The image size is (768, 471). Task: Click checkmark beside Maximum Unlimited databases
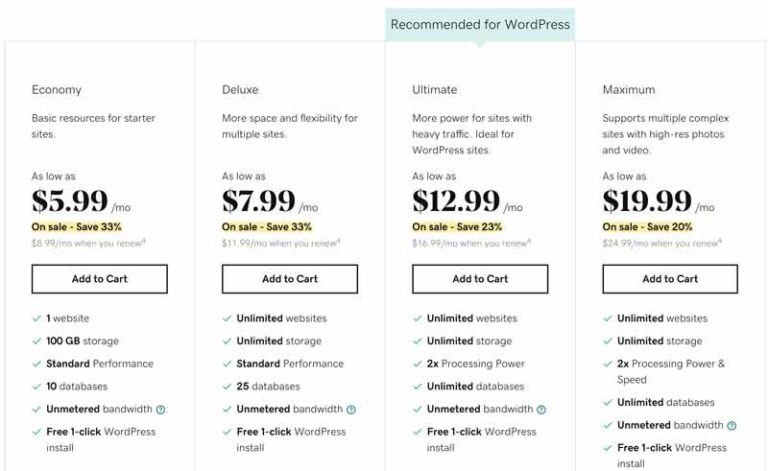[607, 403]
